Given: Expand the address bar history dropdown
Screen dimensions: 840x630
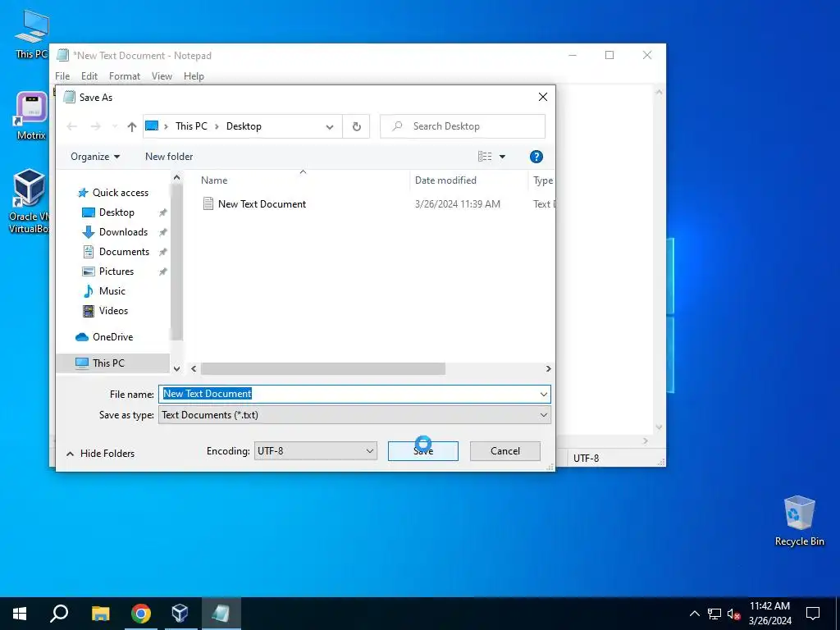Looking at the screenshot, I should pos(330,127).
